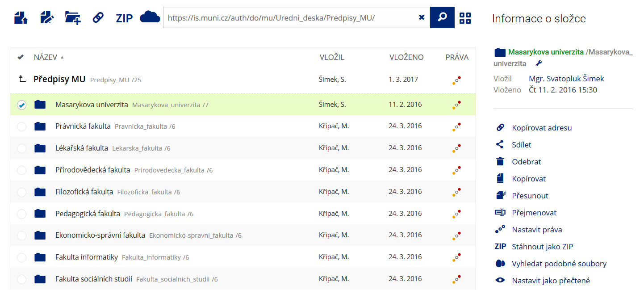Open the Přírodovědecká fakulta folder
644x290 pixels.
tap(93, 170)
